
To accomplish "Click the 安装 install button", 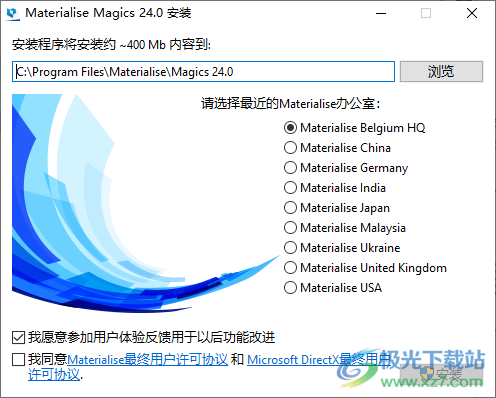I will [x=441, y=375].
